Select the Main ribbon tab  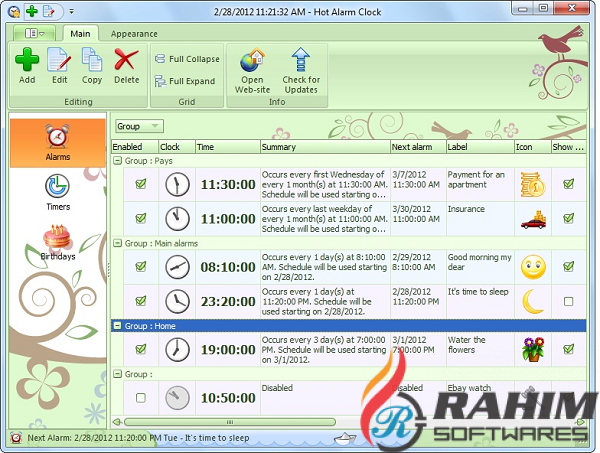(x=80, y=33)
